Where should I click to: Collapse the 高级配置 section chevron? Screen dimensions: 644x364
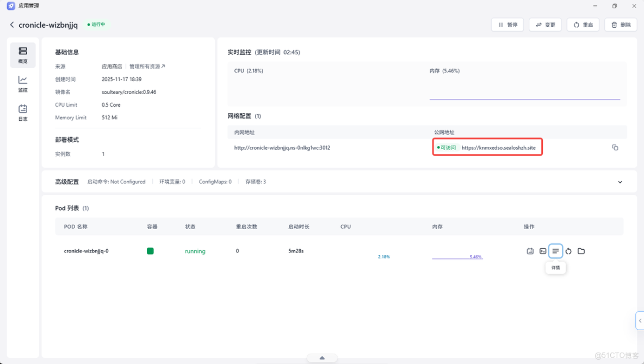pyautogui.click(x=620, y=181)
